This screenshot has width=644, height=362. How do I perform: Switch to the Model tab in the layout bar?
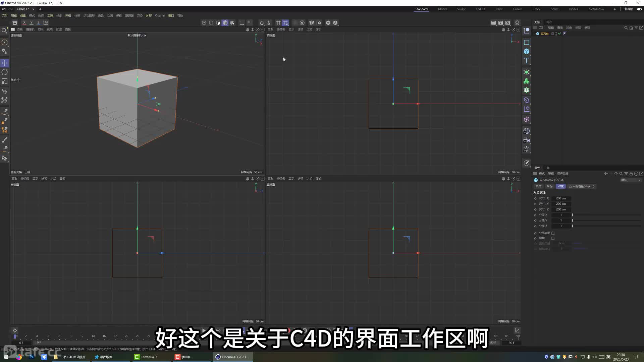[x=442, y=9]
